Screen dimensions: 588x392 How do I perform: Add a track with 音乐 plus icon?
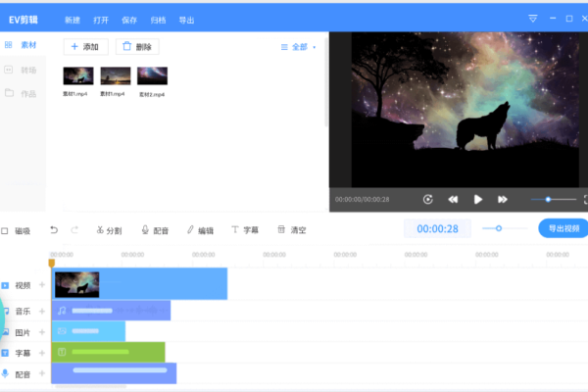[42, 311]
